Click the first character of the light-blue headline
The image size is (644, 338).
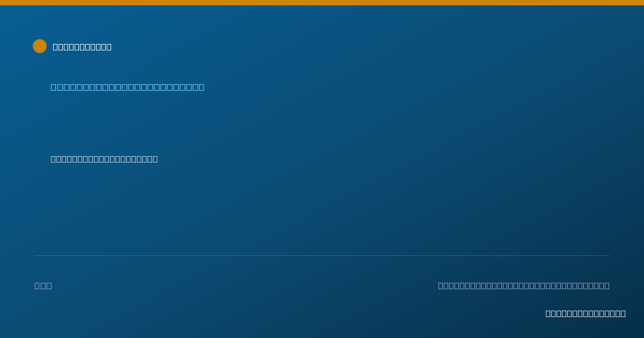click(x=54, y=87)
